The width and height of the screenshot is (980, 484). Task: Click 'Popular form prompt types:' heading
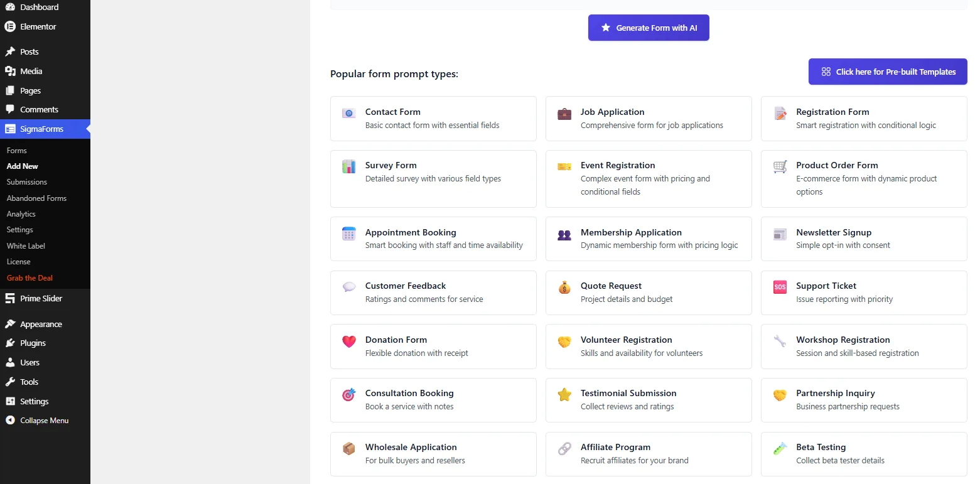point(394,74)
